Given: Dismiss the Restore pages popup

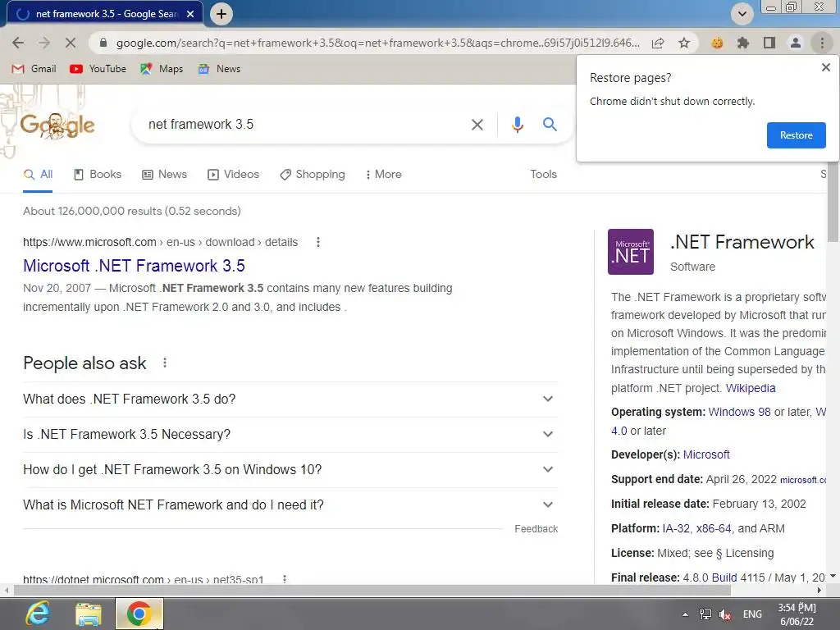Looking at the screenshot, I should coord(825,67).
